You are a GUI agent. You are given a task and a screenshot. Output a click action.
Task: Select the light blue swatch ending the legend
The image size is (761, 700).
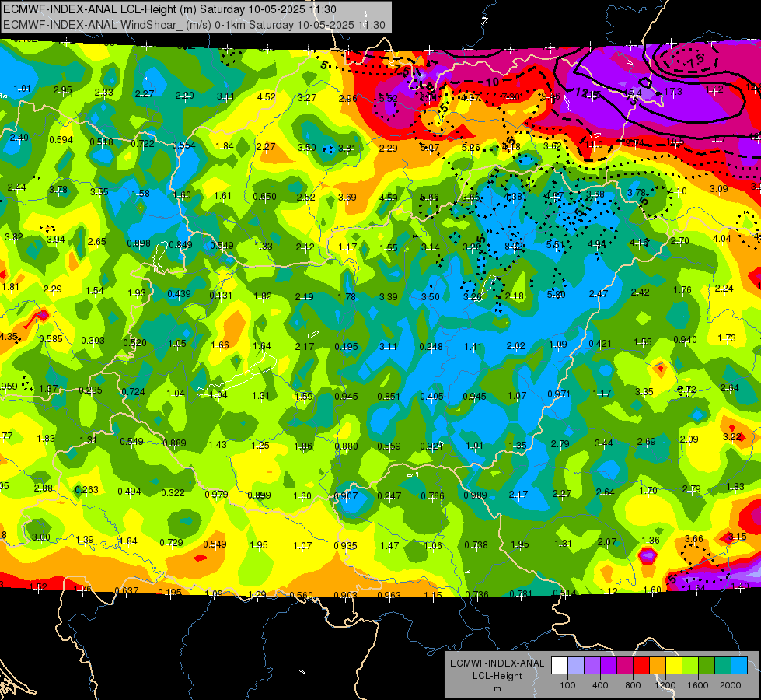point(739,666)
